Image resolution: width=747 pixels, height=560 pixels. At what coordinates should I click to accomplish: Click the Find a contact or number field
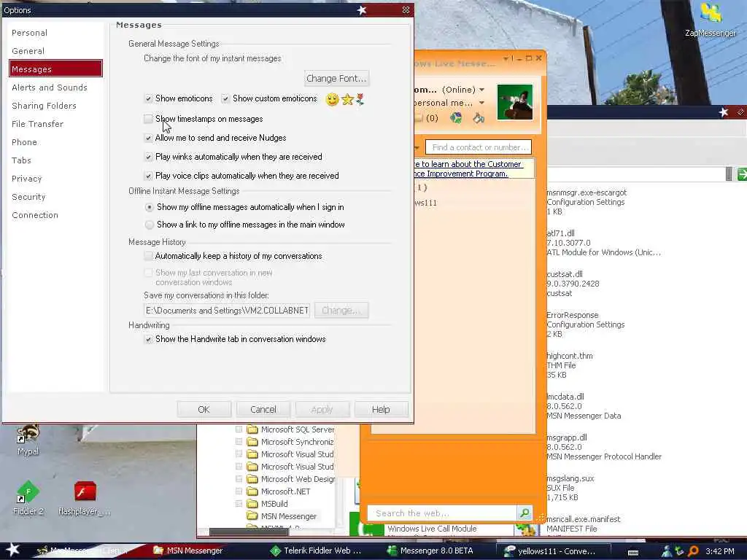point(479,147)
